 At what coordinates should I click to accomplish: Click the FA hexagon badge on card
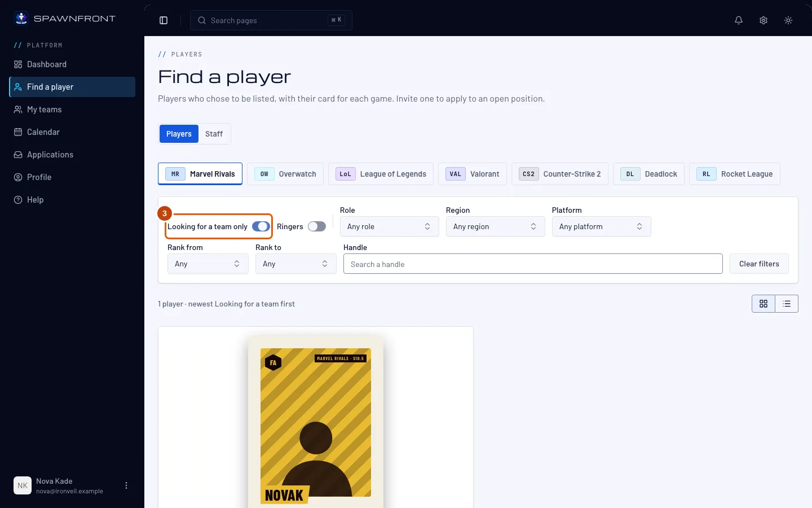273,362
